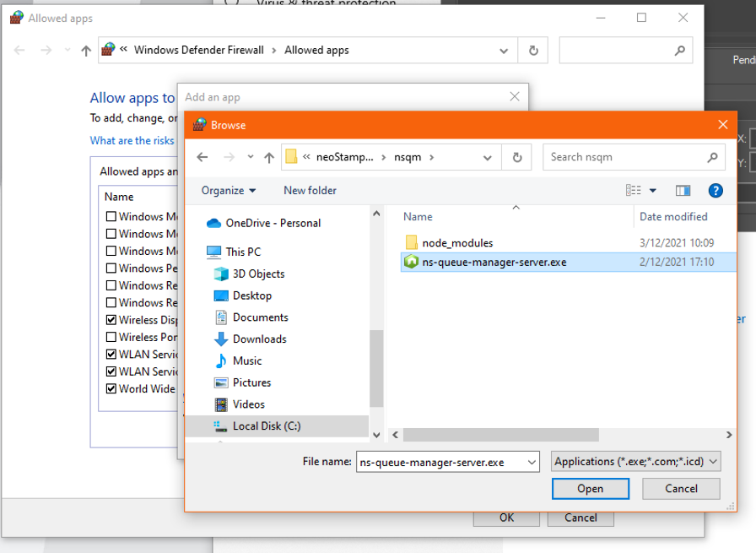Open Pictures in sidebar

point(242,382)
